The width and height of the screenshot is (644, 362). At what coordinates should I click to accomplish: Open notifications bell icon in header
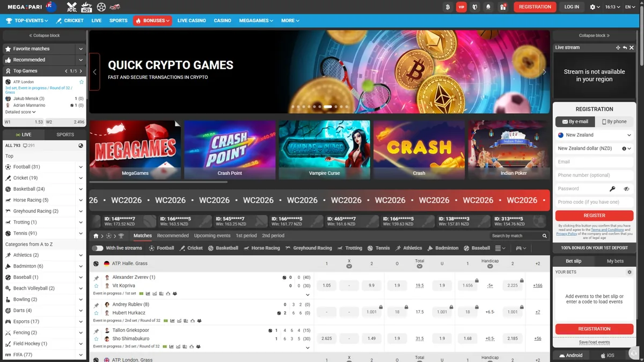tap(488, 7)
